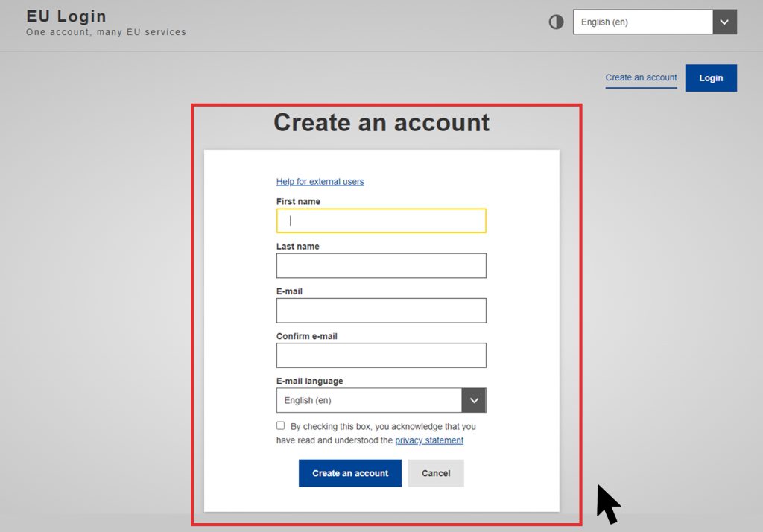Submit with the Create an account button
Viewport: 763px width, 532px height.
[x=350, y=473]
